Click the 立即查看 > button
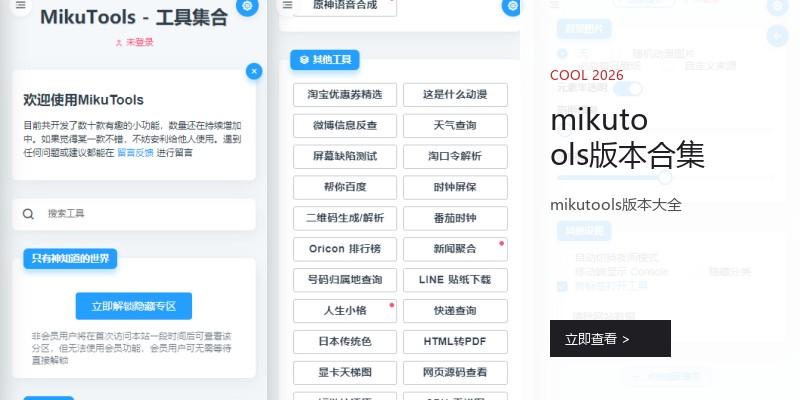Image resolution: width=800 pixels, height=400 pixels. [x=610, y=338]
